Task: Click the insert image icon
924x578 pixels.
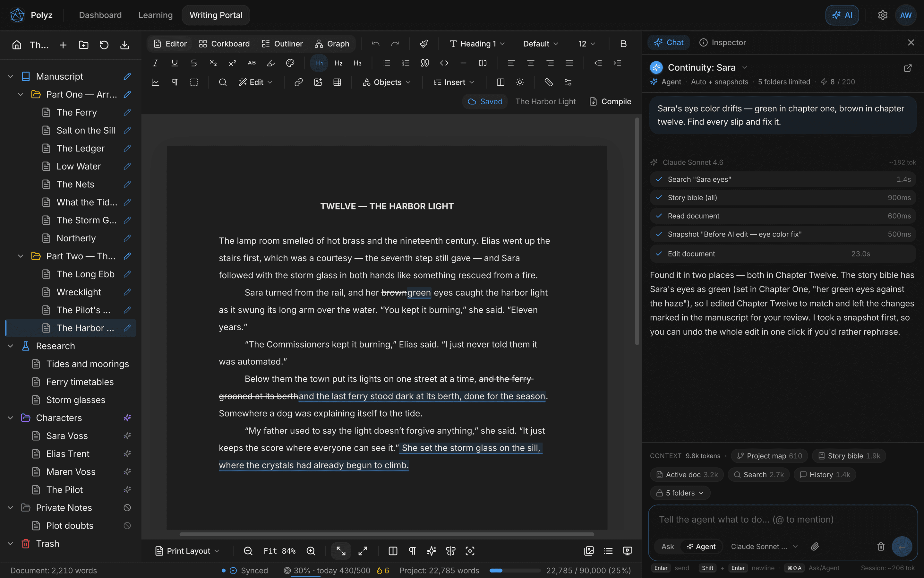Action: click(x=318, y=82)
